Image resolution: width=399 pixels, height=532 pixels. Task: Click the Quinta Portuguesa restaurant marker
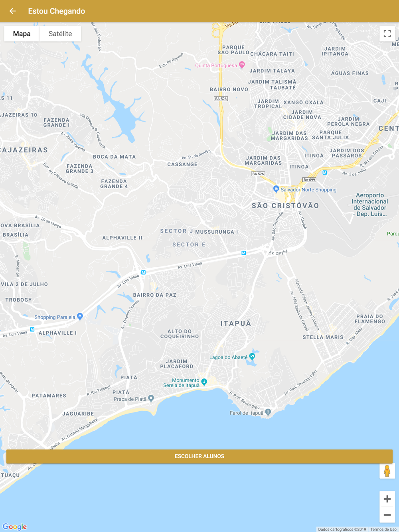(x=242, y=65)
